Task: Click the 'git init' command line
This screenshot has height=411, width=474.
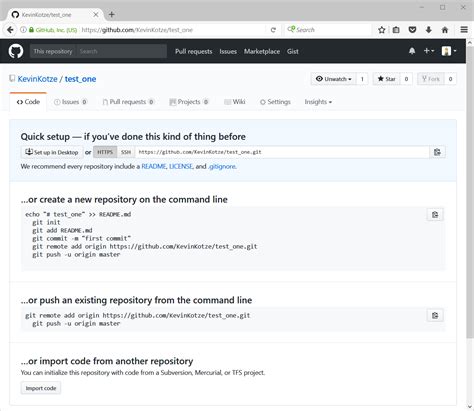Action: click(x=46, y=222)
